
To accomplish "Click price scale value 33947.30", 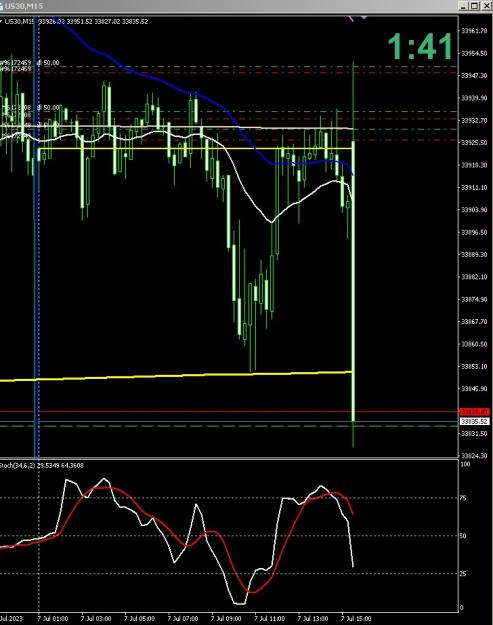I will click(474, 75).
